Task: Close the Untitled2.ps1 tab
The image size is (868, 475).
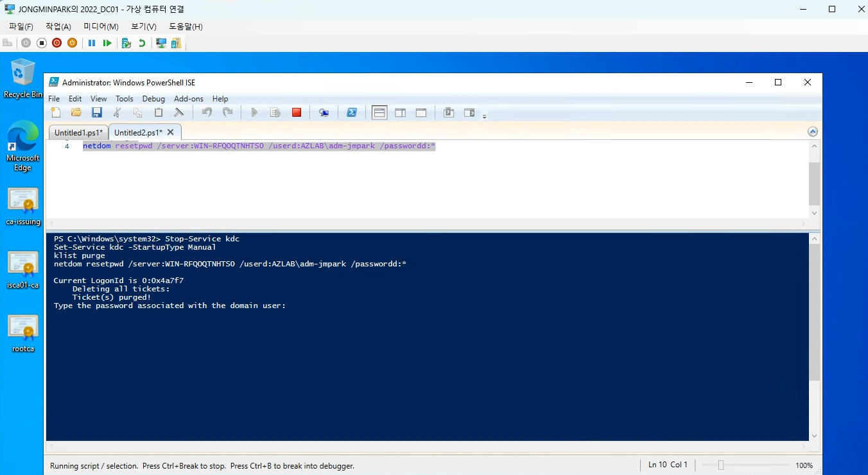Action: (171, 132)
